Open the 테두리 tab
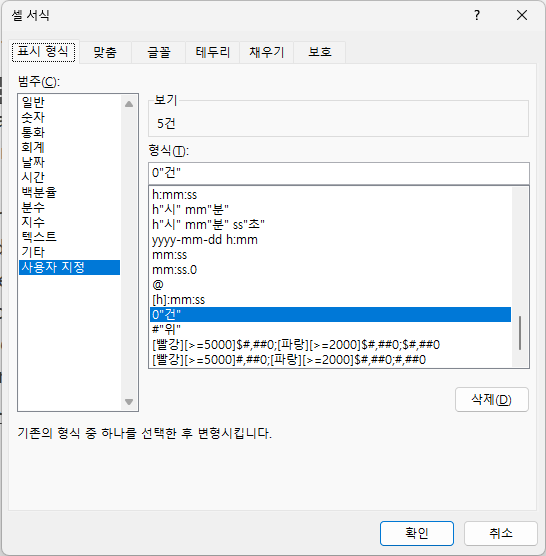 pos(212,52)
